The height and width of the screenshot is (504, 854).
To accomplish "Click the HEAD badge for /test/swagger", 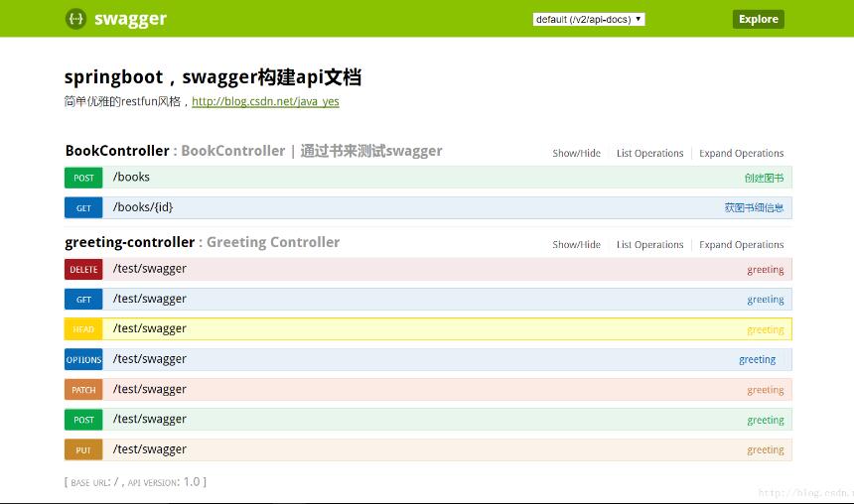I will tap(83, 329).
